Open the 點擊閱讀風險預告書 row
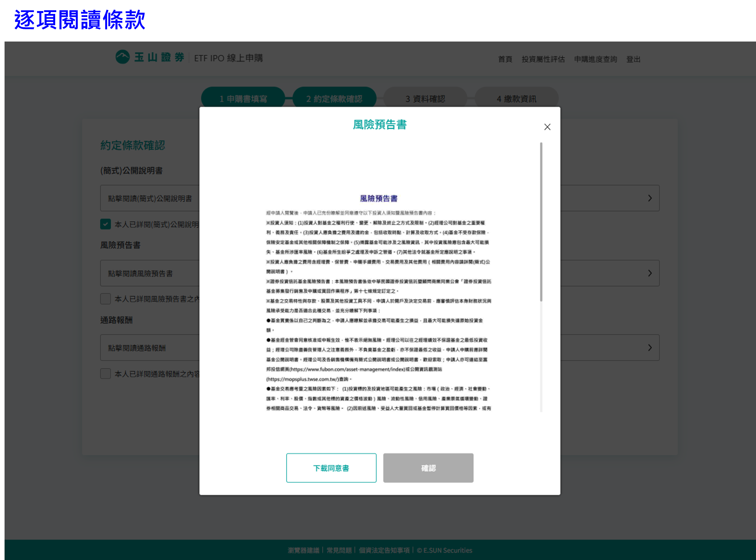This screenshot has width=756, height=560. click(380, 273)
